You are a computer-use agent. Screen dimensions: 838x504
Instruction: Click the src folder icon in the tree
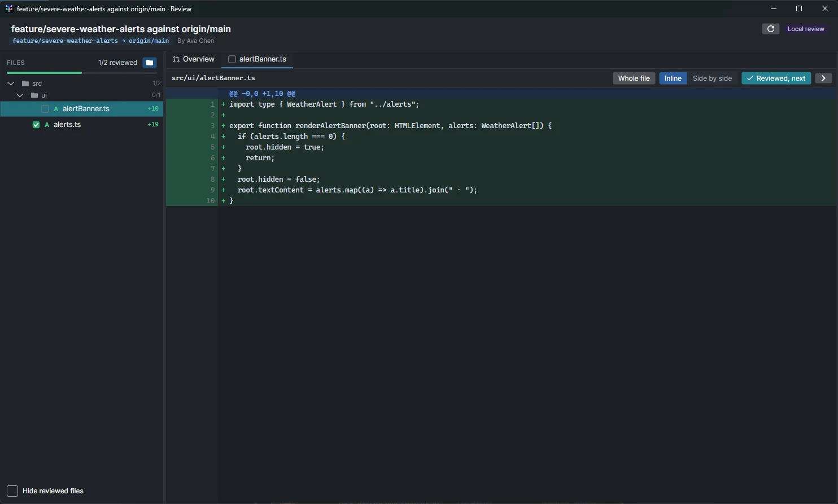25,84
